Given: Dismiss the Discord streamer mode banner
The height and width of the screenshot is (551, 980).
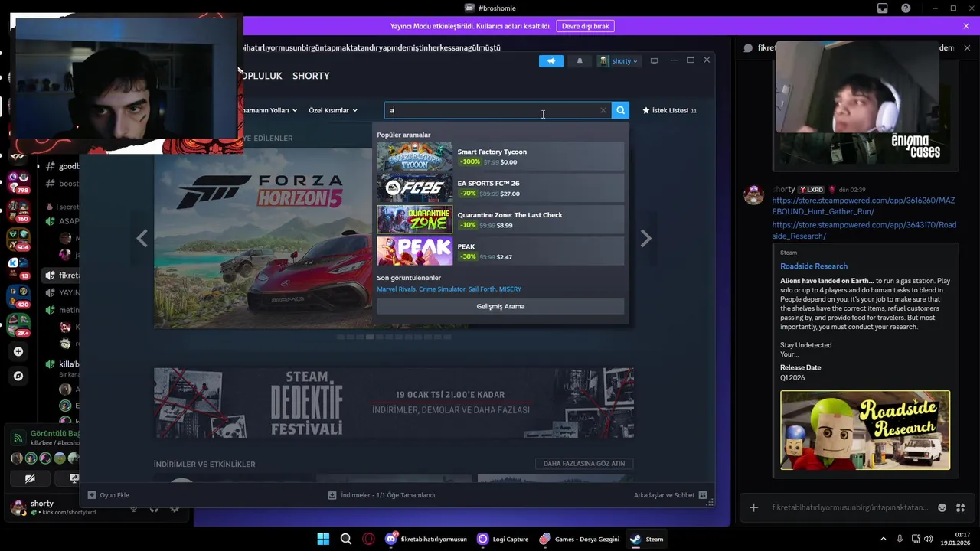Looking at the screenshot, I should pyautogui.click(x=966, y=26).
